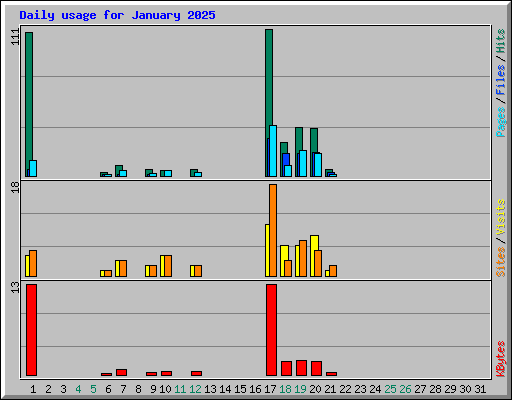This screenshot has width=512, height=400.
Task: Click the Visits legend label
Action: (500, 217)
